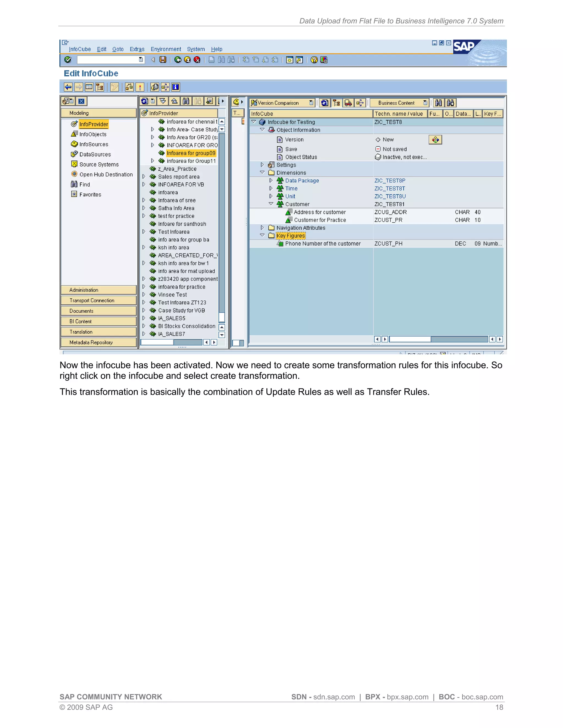Click the Check balance-scale icon
This screenshot has width=563, height=728.
[x=129, y=87]
